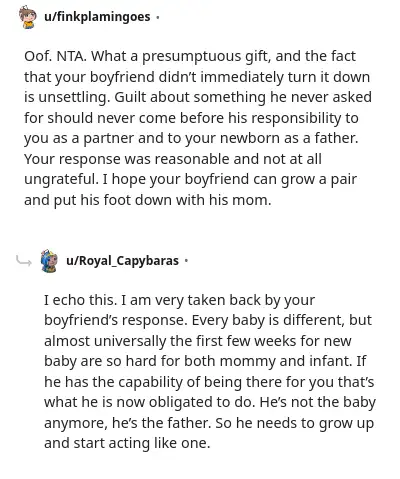Click the word "Oof." starting the first comment
Viewport: 400px width, 479px height.
tap(38, 56)
